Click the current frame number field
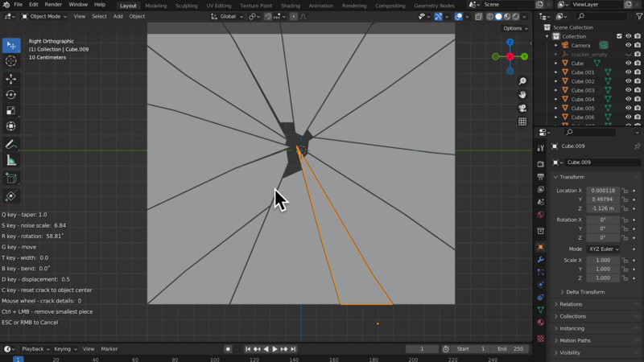 pyautogui.click(x=422, y=349)
